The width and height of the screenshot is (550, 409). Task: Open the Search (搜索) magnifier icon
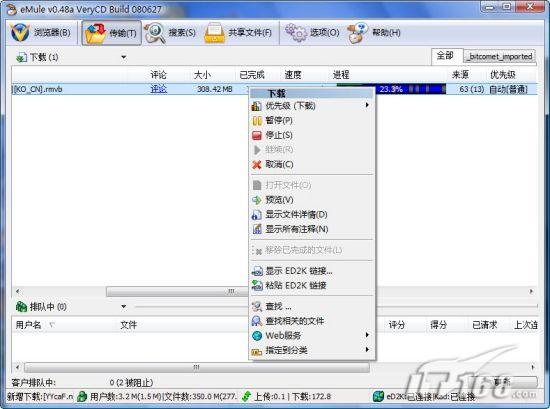(x=155, y=33)
